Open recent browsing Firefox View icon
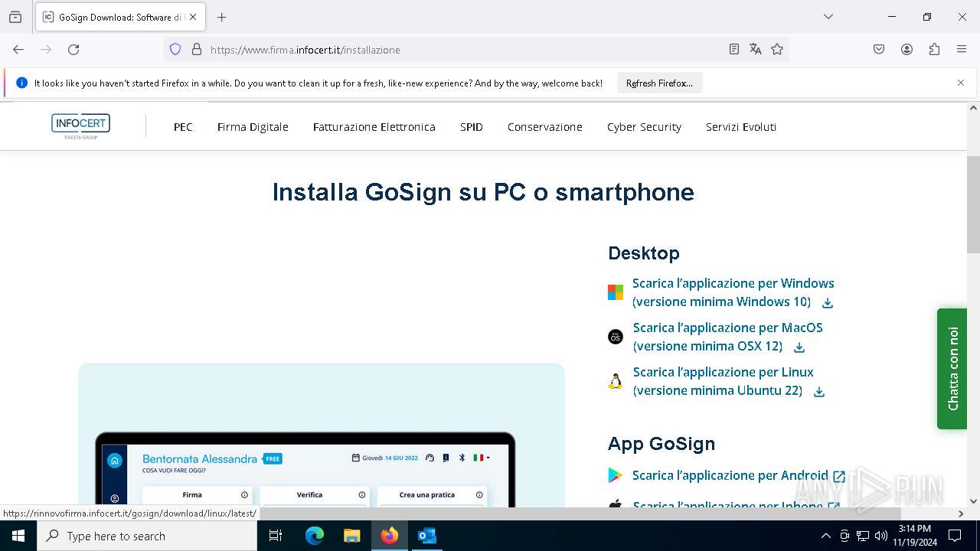The image size is (980, 551). pos(15,17)
